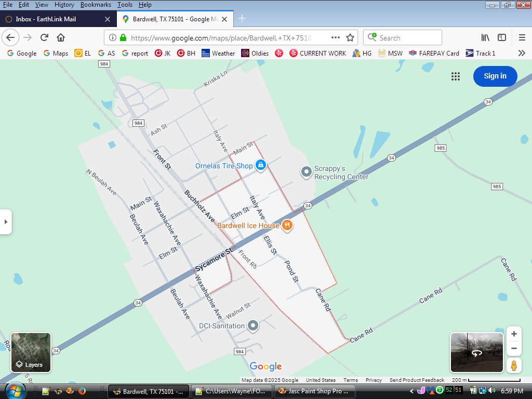Expand the collapsed Maps side panel arrow
532x399 pixels.
[6, 222]
